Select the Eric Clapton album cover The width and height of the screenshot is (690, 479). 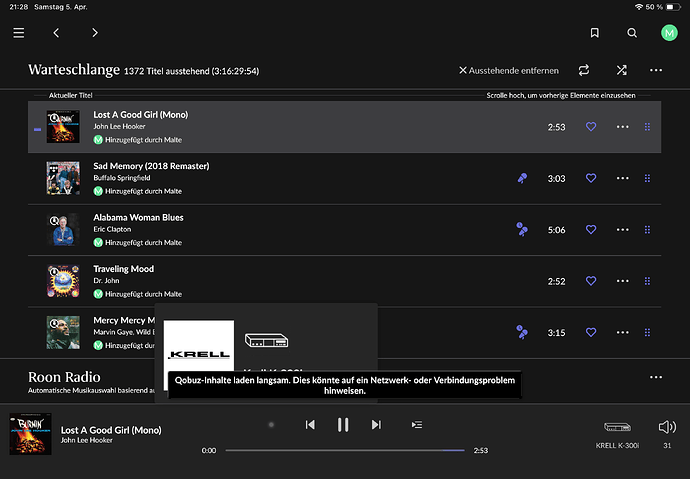(63, 230)
